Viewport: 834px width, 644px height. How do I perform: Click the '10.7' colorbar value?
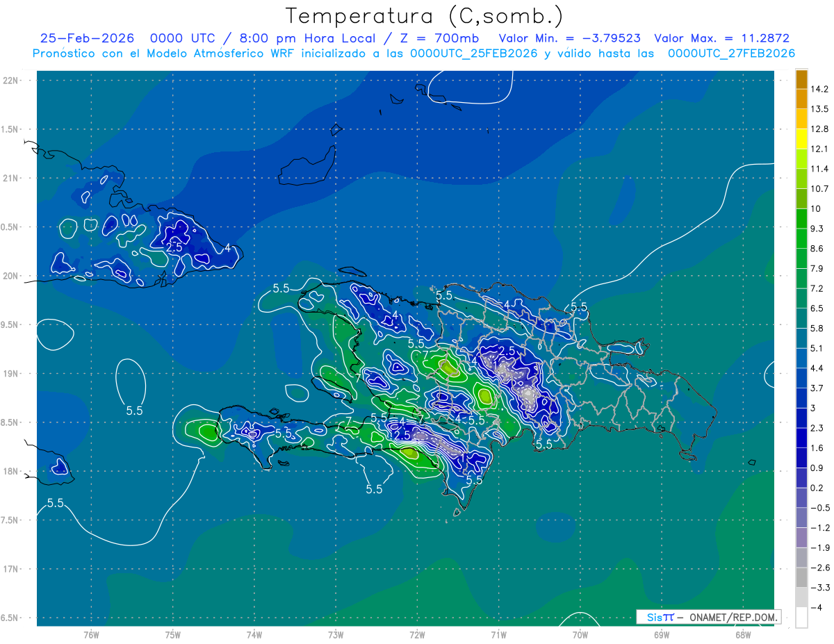tap(820, 188)
